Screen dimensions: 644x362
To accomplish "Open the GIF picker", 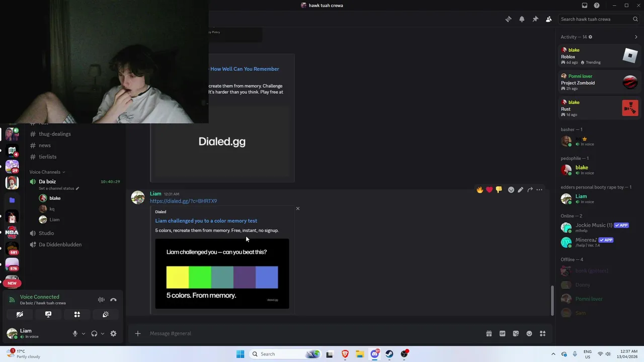I will click(502, 333).
